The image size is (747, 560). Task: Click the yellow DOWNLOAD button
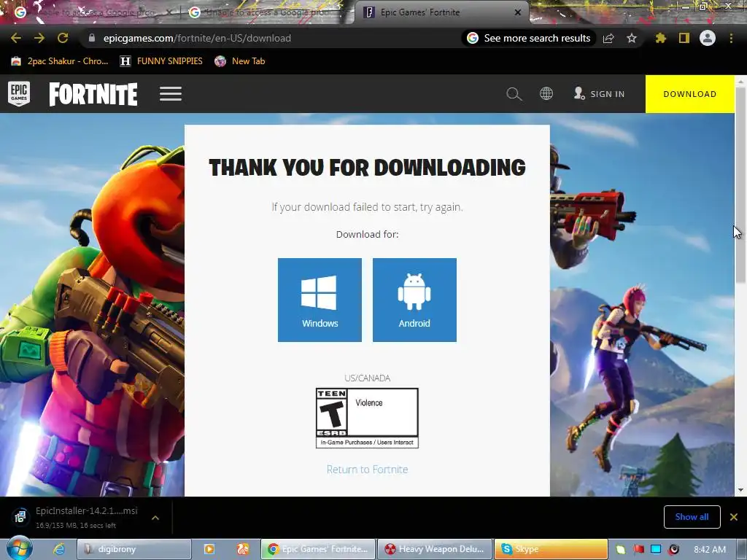pos(690,94)
